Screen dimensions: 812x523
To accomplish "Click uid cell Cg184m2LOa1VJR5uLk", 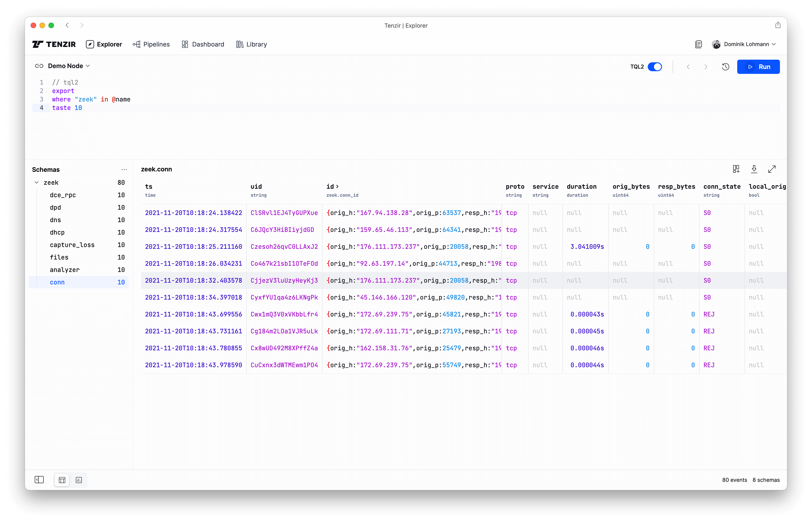I will pos(284,331).
